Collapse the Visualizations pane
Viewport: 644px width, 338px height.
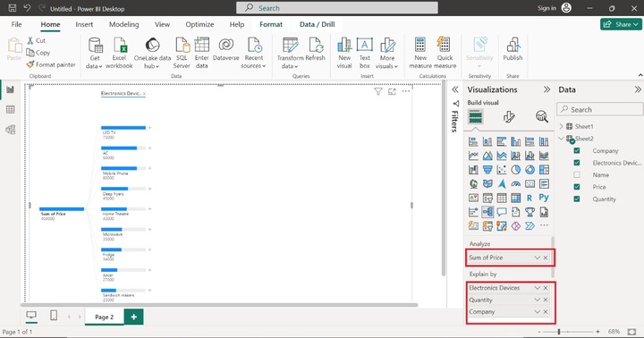(x=547, y=89)
